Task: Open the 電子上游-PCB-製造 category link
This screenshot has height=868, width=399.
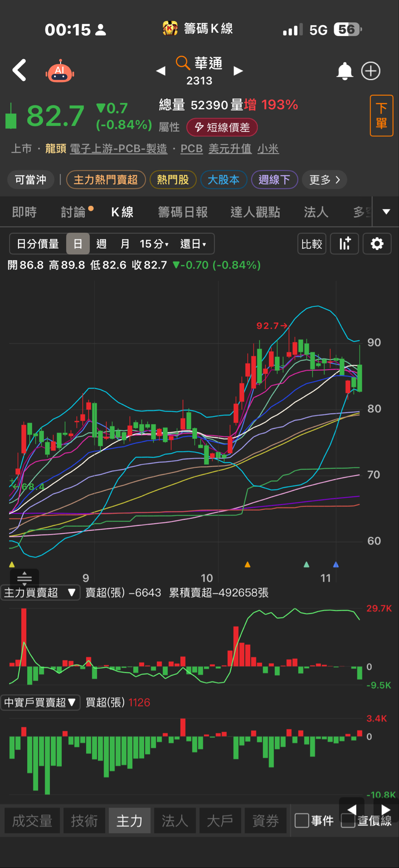Action: [x=118, y=149]
